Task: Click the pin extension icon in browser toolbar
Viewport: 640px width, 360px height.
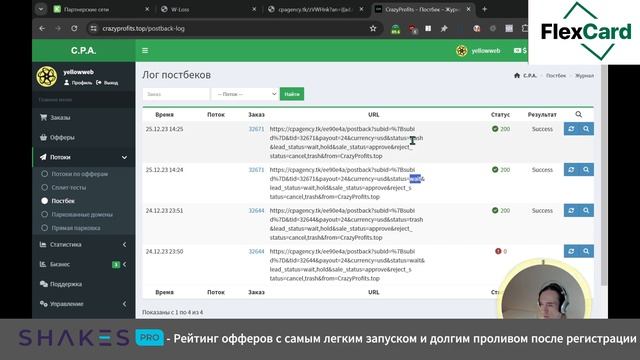Action: coord(444,29)
